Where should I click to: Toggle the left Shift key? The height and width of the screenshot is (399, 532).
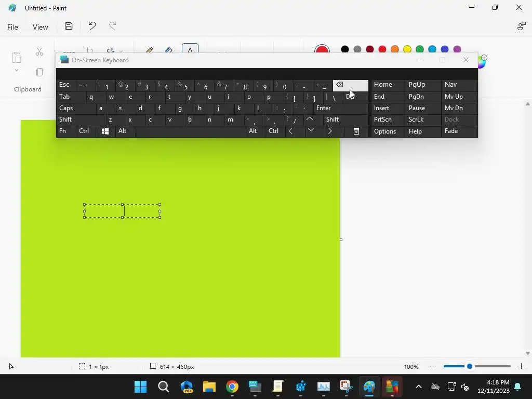pyautogui.click(x=81, y=119)
